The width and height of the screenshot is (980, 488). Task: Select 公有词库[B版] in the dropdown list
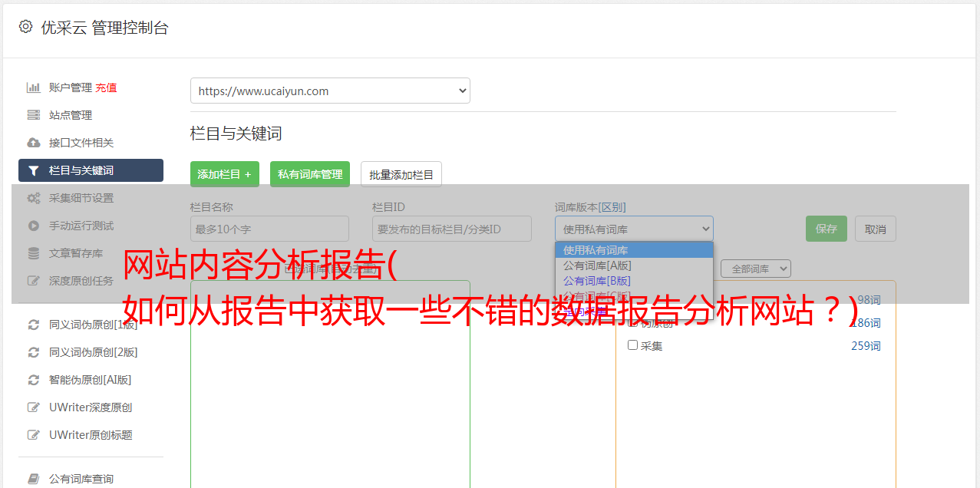pos(634,281)
